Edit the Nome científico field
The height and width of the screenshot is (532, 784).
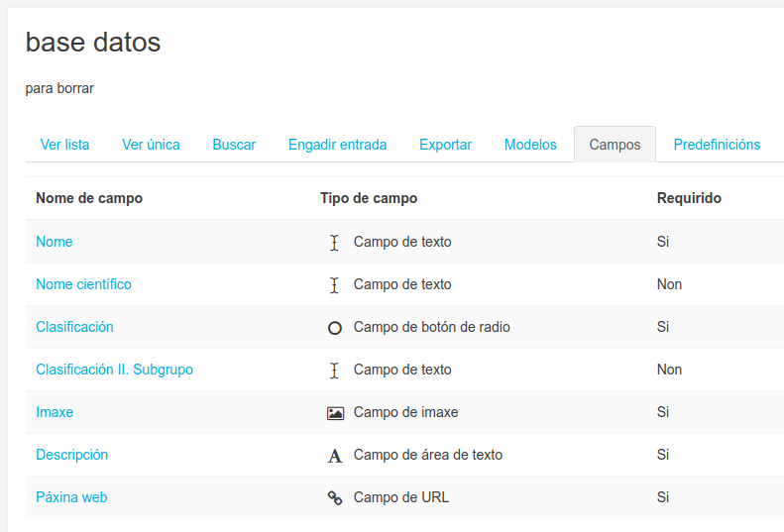pyautogui.click(x=83, y=284)
